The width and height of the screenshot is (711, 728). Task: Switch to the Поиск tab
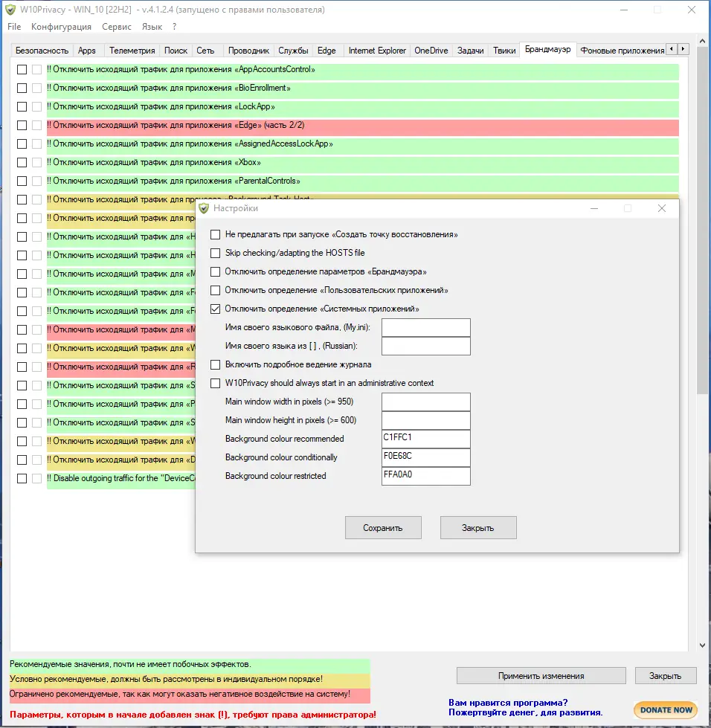pyautogui.click(x=176, y=51)
